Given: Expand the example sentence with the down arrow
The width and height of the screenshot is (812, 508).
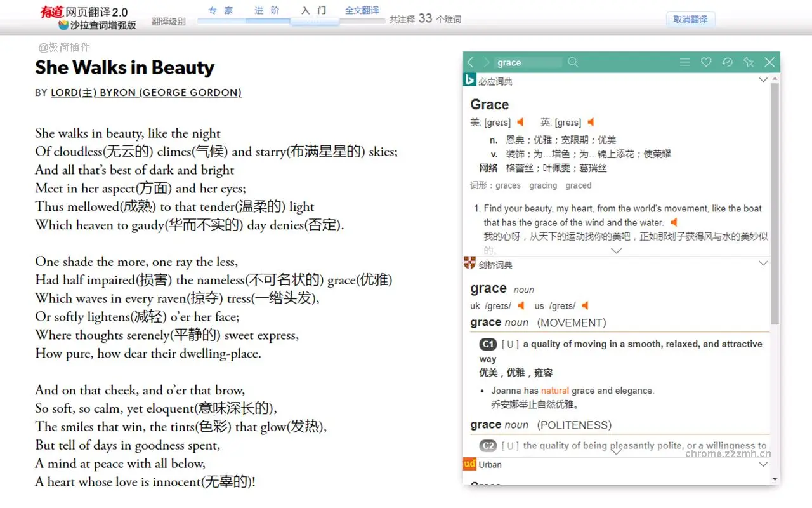Looking at the screenshot, I should 616,251.
